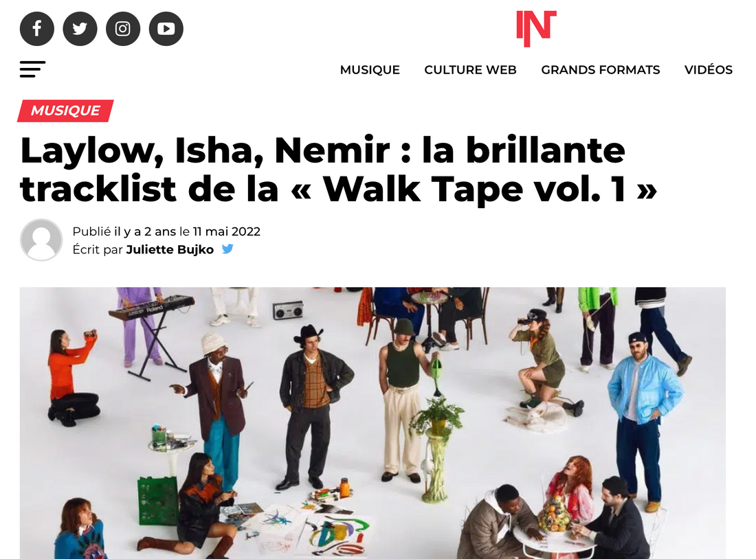756x559 pixels.
Task: Open the Facebook social icon
Action: pyautogui.click(x=36, y=29)
